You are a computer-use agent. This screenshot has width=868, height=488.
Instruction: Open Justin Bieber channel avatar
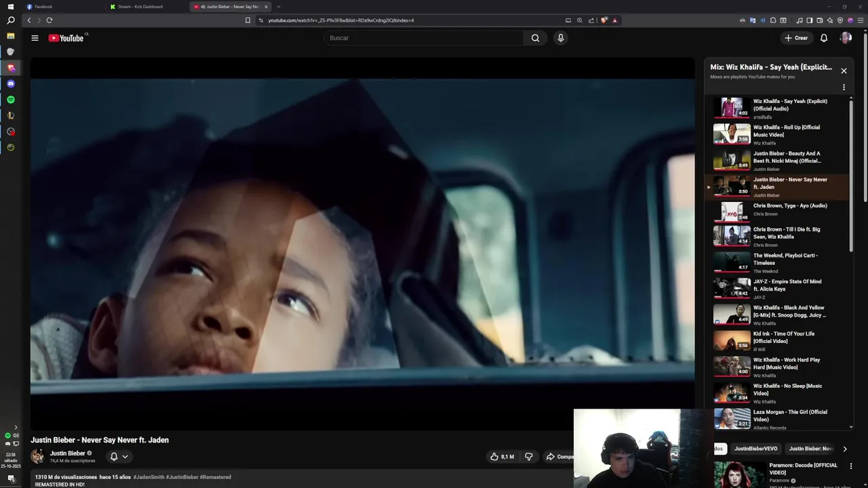coord(37,456)
